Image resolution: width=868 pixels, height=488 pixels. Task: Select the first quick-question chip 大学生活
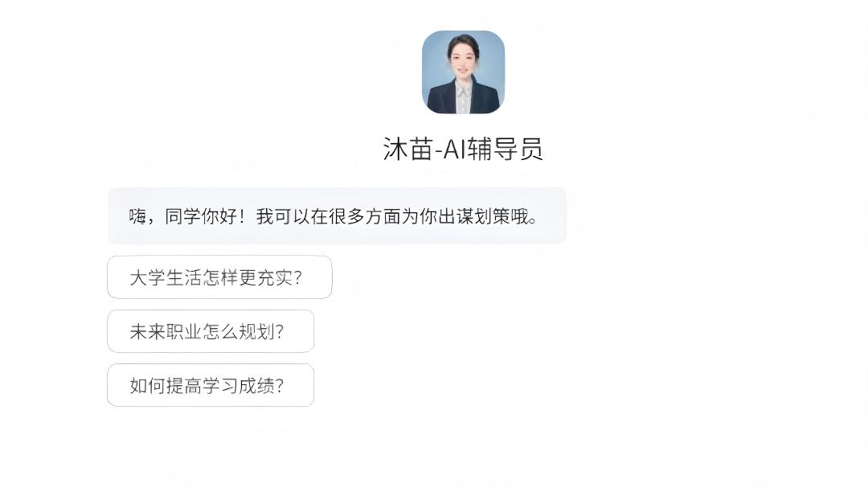point(219,277)
